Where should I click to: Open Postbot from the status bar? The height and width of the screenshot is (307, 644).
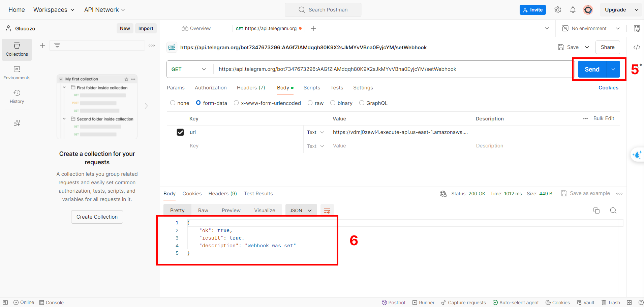pos(394,303)
